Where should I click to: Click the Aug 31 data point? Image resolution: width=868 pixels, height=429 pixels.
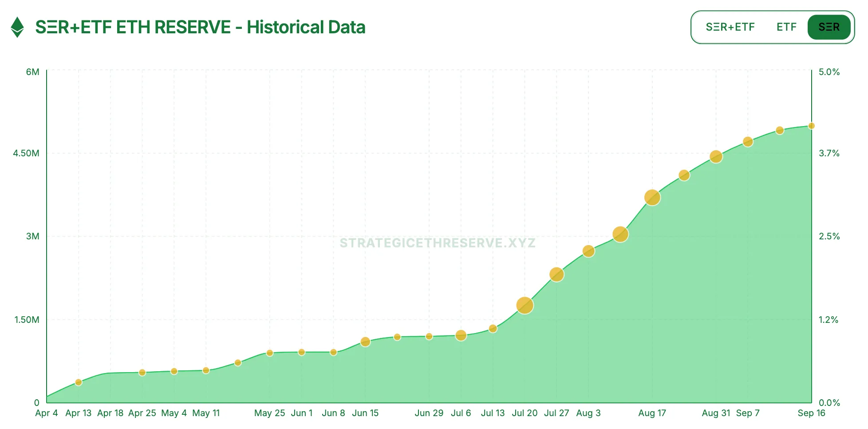pyautogui.click(x=716, y=157)
